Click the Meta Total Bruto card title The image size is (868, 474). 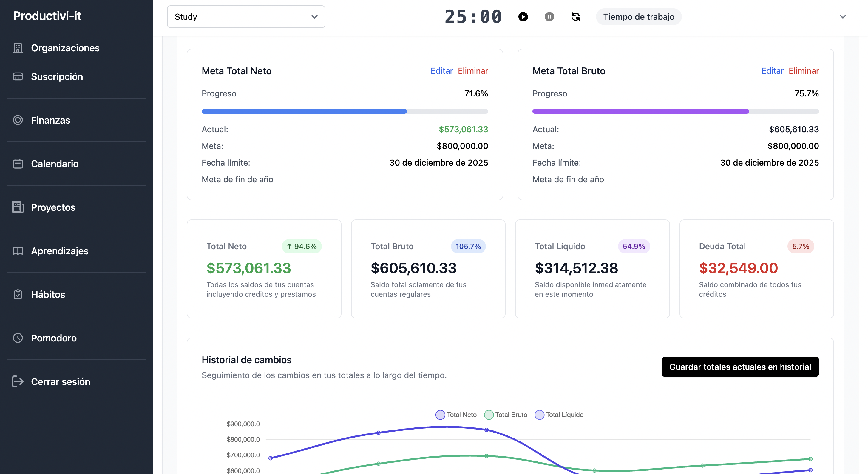[569, 71]
